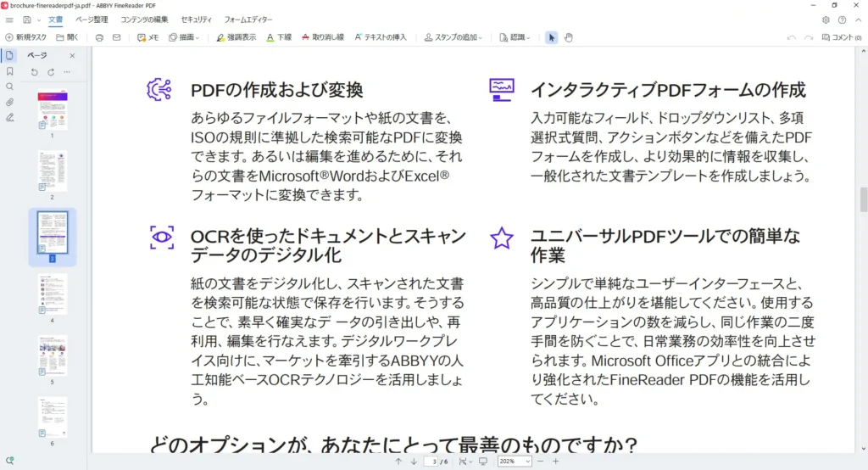Select the 強調表示 highlight tool

point(236,37)
